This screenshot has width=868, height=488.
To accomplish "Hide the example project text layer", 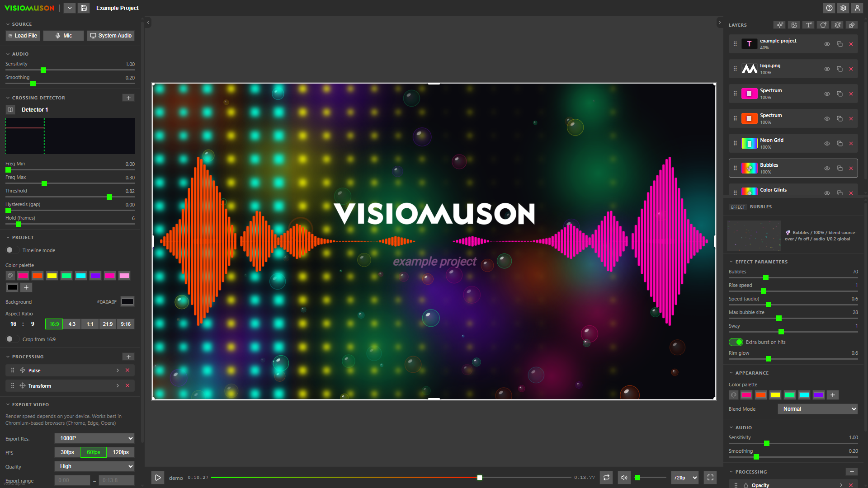I will pyautogui.click(x=827, y=44).
